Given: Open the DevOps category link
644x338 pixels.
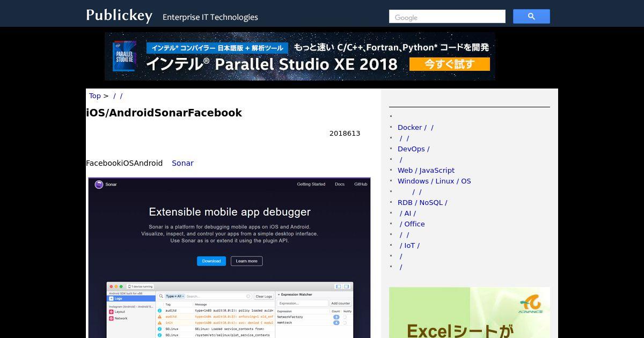Looking at the screenshot, I should (x=413, y=149).
